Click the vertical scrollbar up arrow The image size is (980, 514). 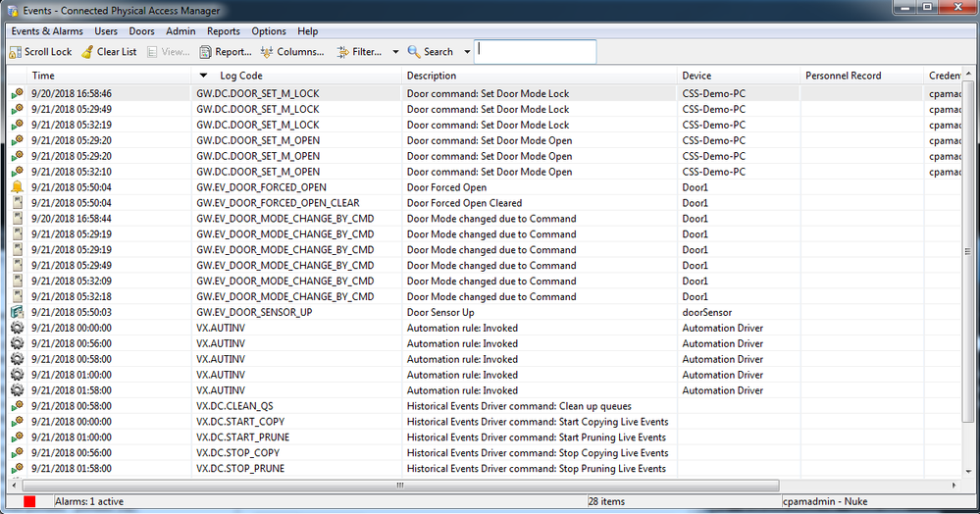[x=968, y=74]
